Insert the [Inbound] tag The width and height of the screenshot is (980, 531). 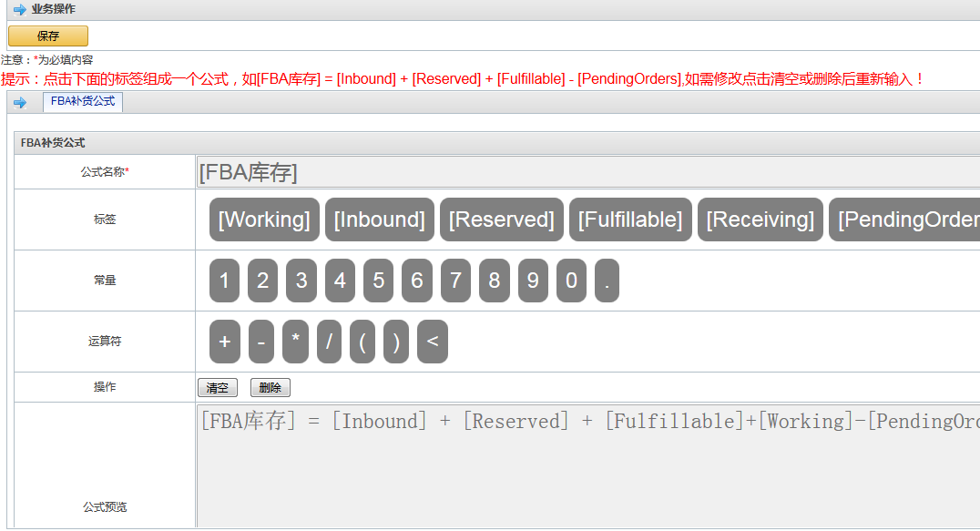coord(379,220)
